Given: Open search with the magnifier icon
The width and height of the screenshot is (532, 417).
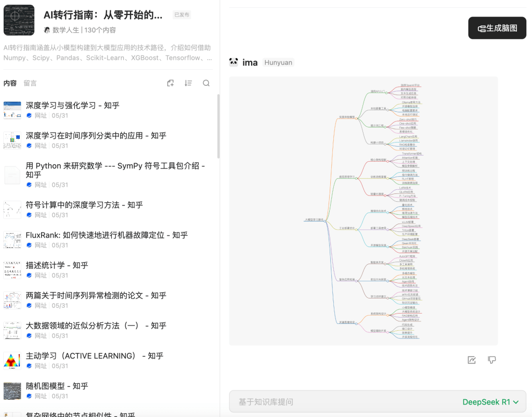Looking at the screenshot, I should click(x=206, y=83).
